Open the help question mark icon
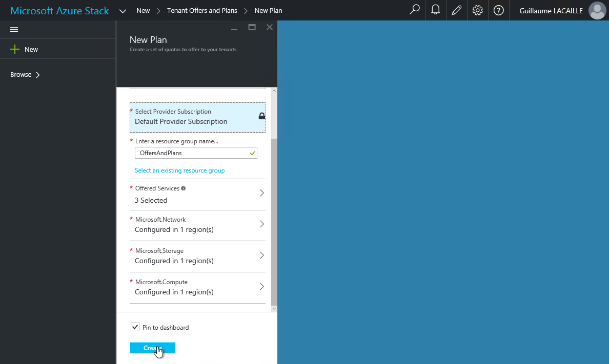The image size is (609, 364). [498, 10]
